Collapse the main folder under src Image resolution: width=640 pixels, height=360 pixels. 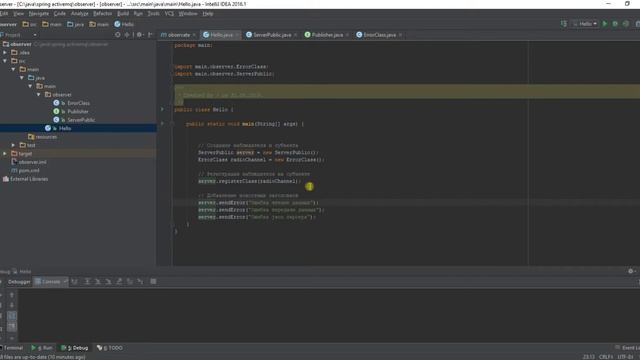point(13,69)
